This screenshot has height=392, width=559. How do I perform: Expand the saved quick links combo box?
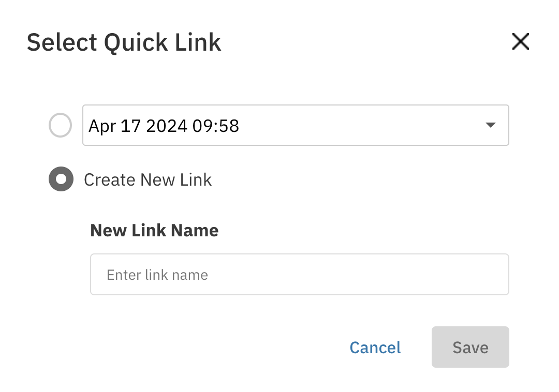tap(295, 125)
